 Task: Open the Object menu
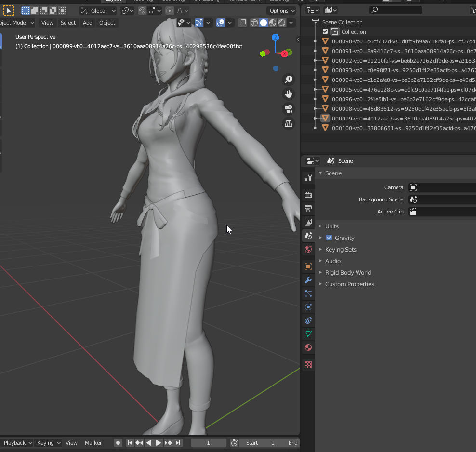click(107, 23)
